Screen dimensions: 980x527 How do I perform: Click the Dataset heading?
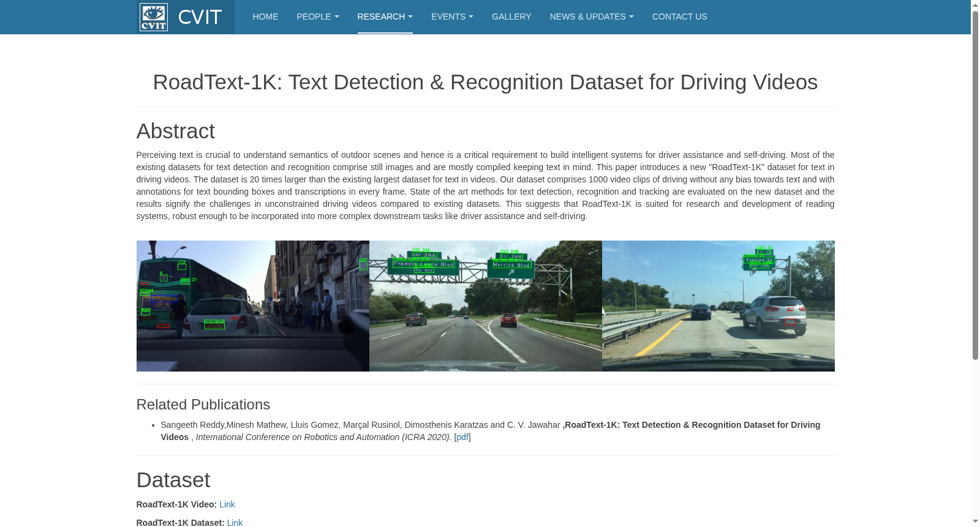coord(173,480)
